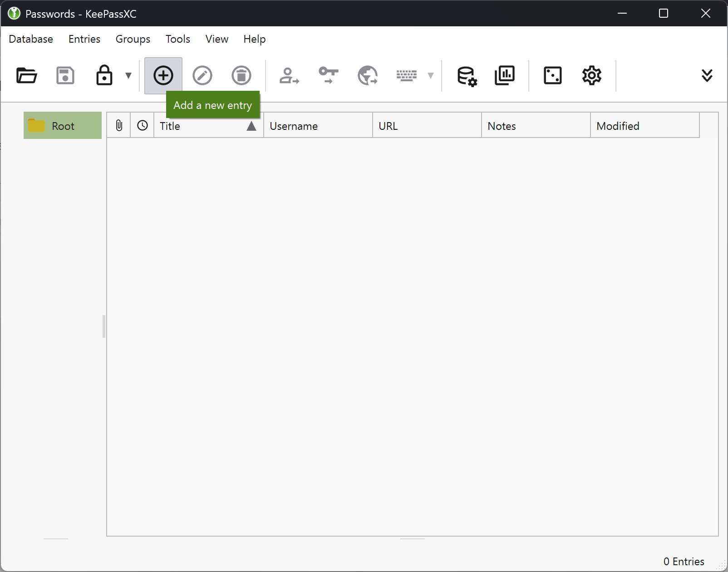Click the Delete entry trash icon
The image size is (728, 572).
pos(241,75)
